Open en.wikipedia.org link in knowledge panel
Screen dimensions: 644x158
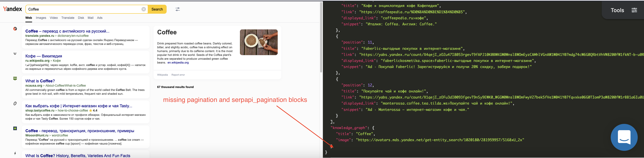pyautogui.click(x=178, y=63)
